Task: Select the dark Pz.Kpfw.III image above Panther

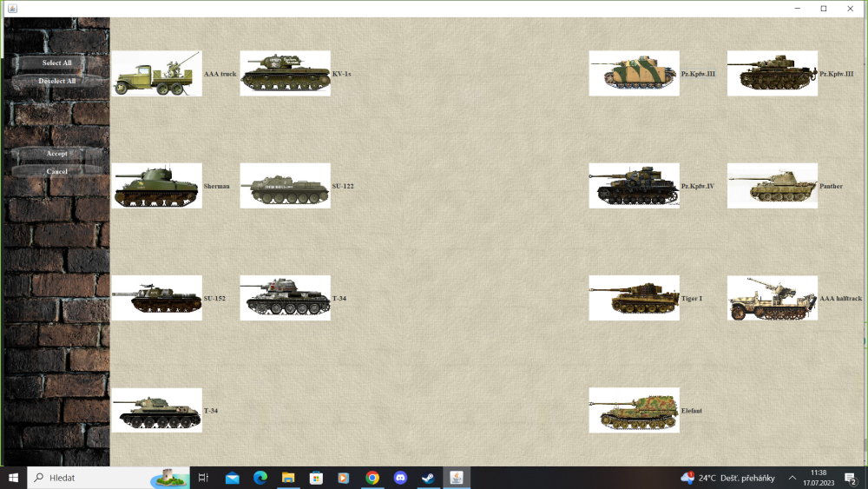Action: (773, 74)
